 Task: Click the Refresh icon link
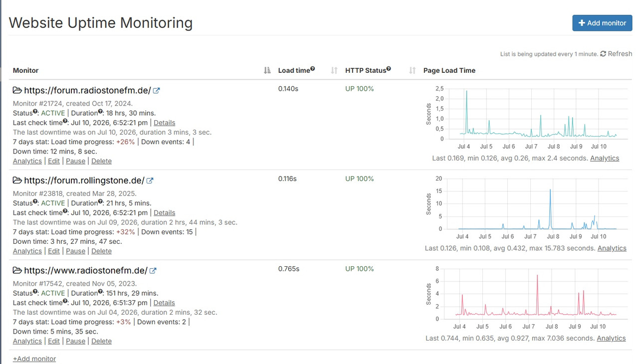pyautogui.click(x=616, y=53)
